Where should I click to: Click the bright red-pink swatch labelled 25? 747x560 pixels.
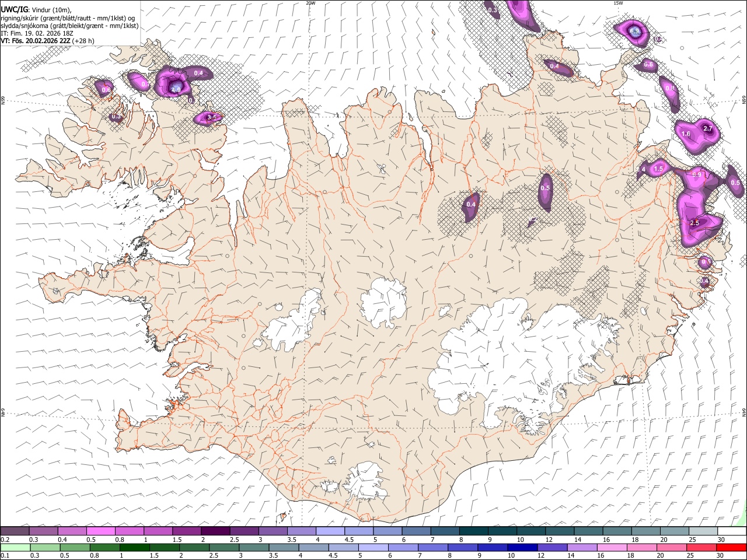(701, 547)
